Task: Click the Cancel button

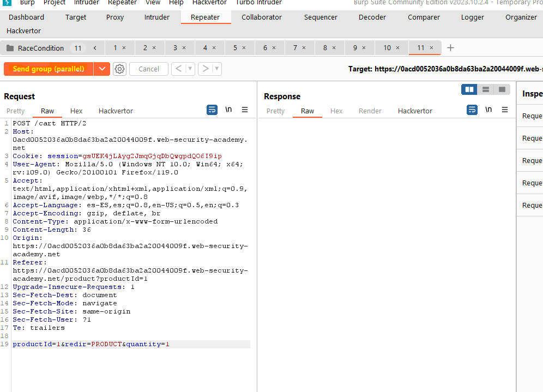Action: 149,69
